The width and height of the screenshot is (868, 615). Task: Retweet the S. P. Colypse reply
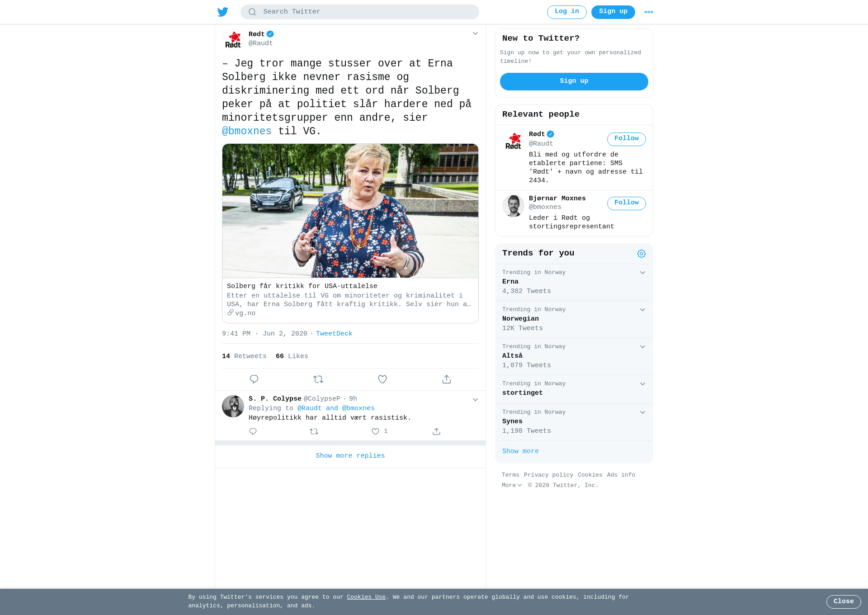[314, 431]
